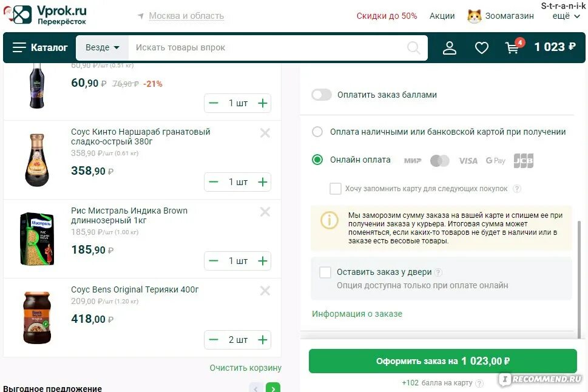This screenshot has width=588, height=392.
Task: Check Хочу запомнить карту для следующих покупок
Action: (x=335, y=189)
